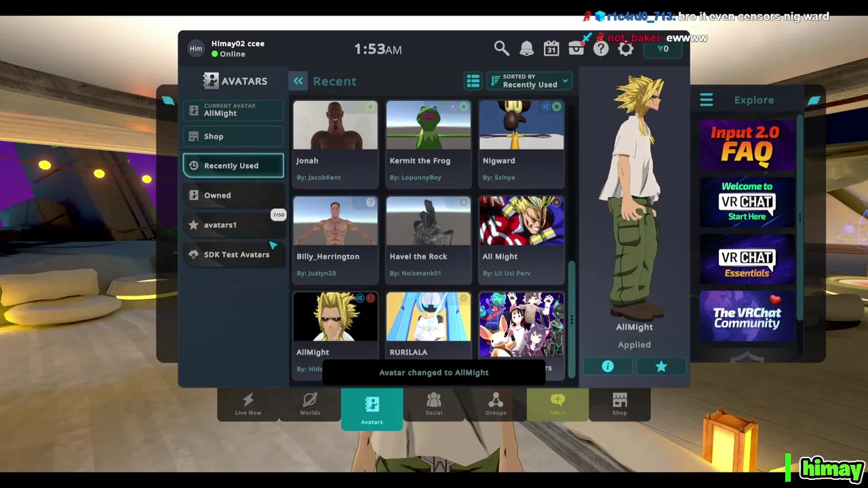868x488 pixels.
Task: Click the Explore panel scrollbar
Action: [800, 217]
